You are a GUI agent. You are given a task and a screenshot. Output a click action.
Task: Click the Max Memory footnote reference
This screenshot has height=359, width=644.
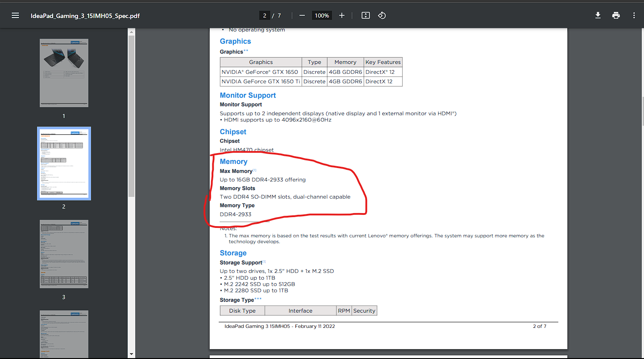(x=254, y=170)
